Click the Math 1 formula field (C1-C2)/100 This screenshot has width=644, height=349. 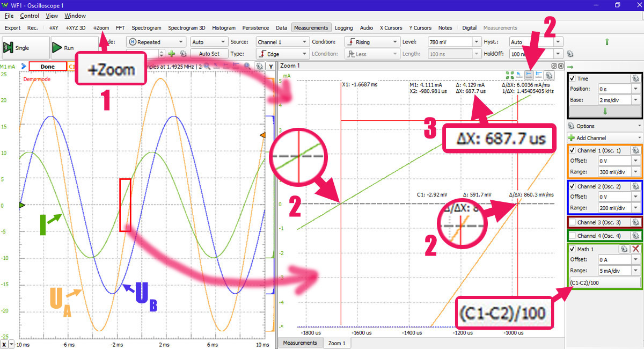coord(604,282)
